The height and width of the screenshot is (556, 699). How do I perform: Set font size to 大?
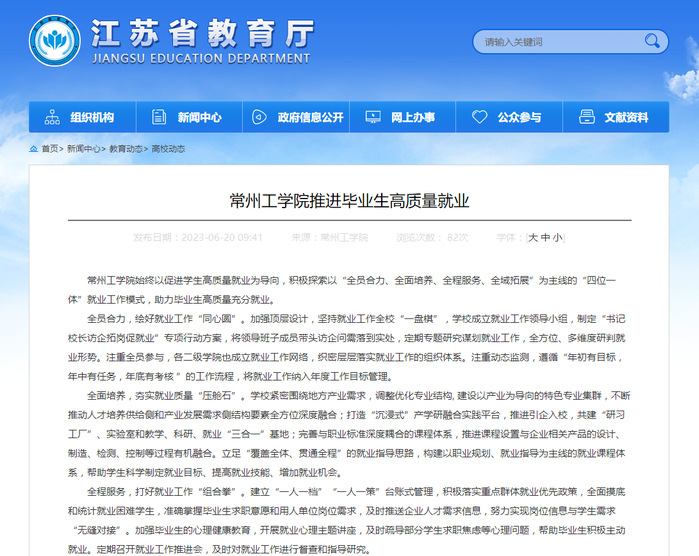pyautogui.click(x=533, y=238)
